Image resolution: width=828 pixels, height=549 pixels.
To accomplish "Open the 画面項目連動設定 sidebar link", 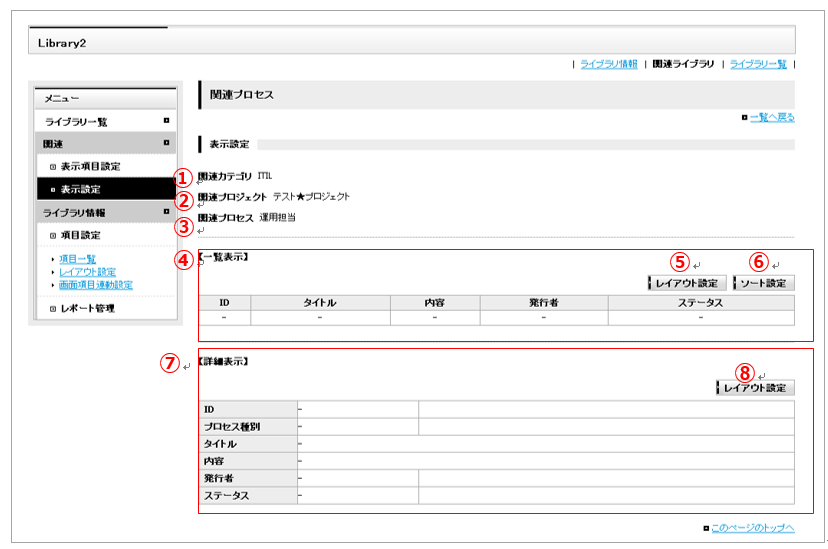I will [x=96, y=285].
